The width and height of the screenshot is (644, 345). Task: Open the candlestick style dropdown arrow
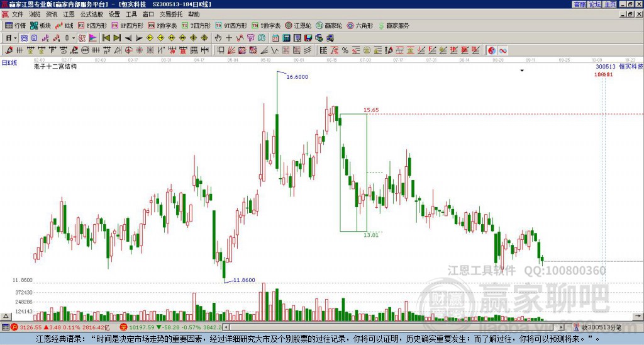(x=74, y=38)
